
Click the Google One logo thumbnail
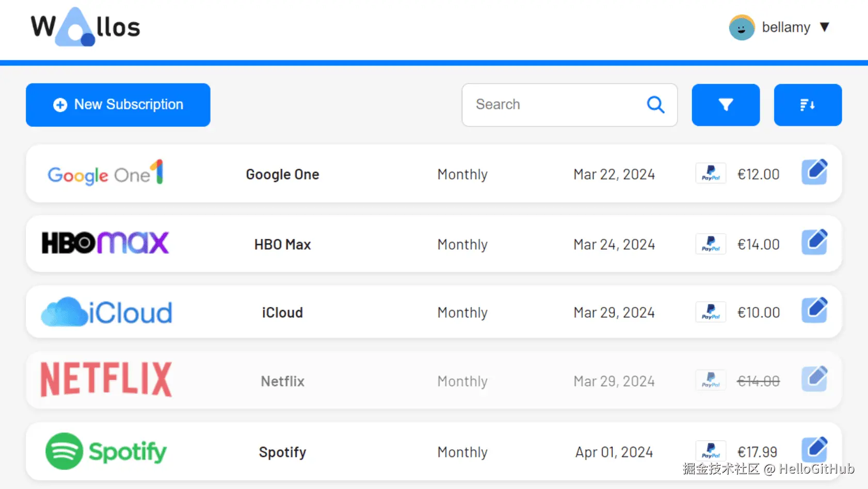coord(106,173)
